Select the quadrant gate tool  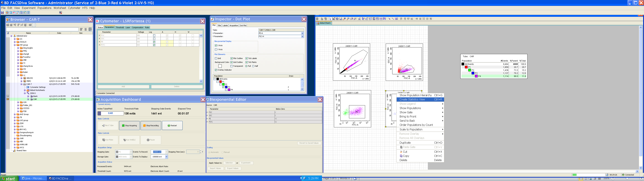(x=374, y=19)
